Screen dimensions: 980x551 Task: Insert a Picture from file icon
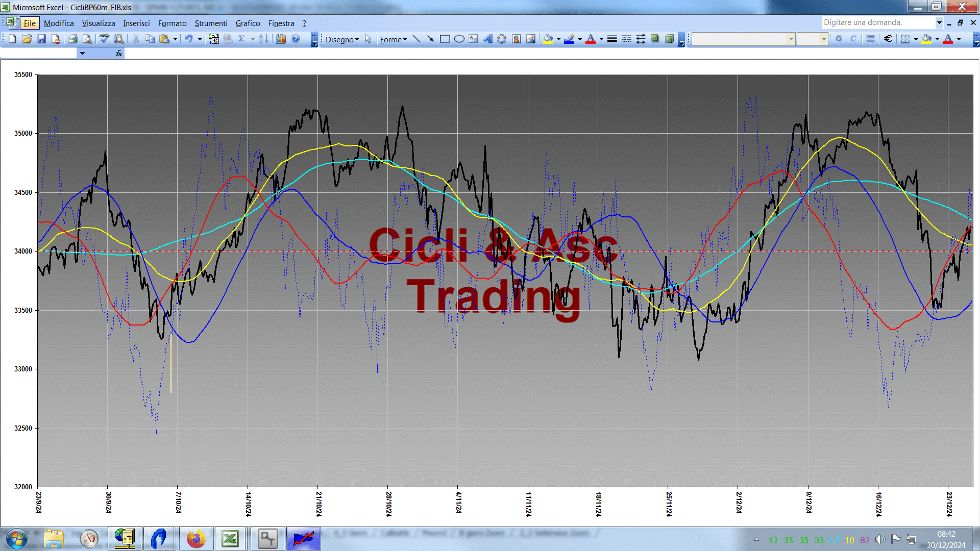click(531, 39)
